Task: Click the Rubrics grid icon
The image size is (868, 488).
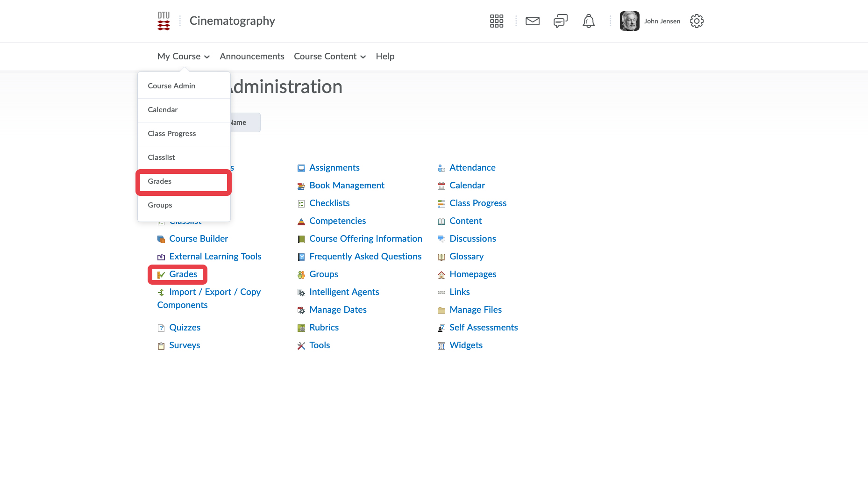Action: (301, 328)
